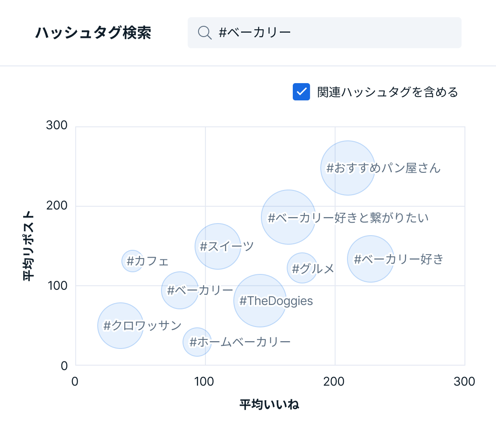Focus the hashtag search input field
Image resolution: width=496 pixels, height=448 pixels.
click(336, 33)
